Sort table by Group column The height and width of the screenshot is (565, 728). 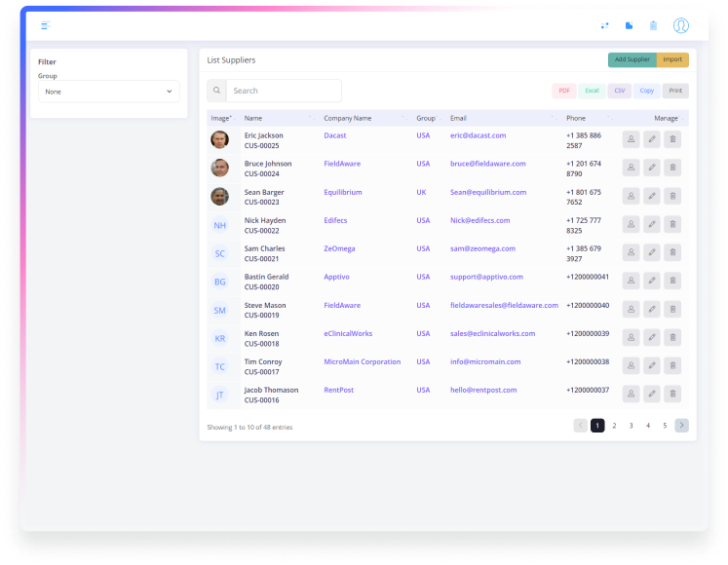click(429, 119)
